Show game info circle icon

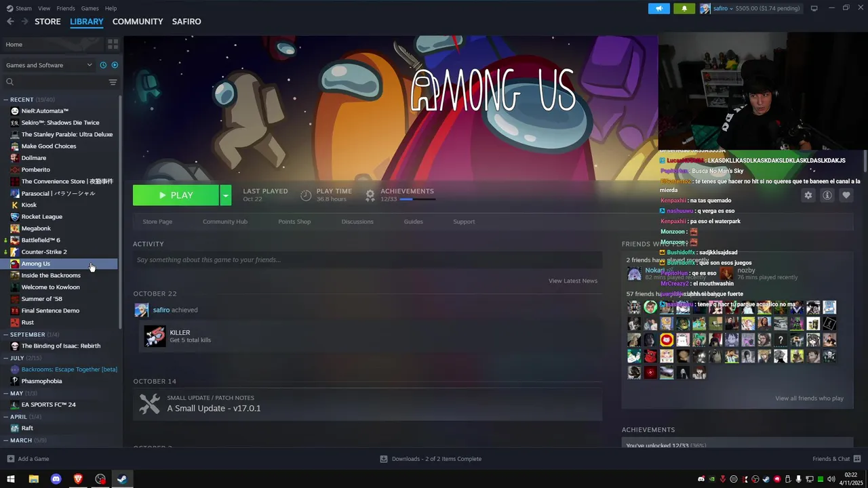coord(827,195)
